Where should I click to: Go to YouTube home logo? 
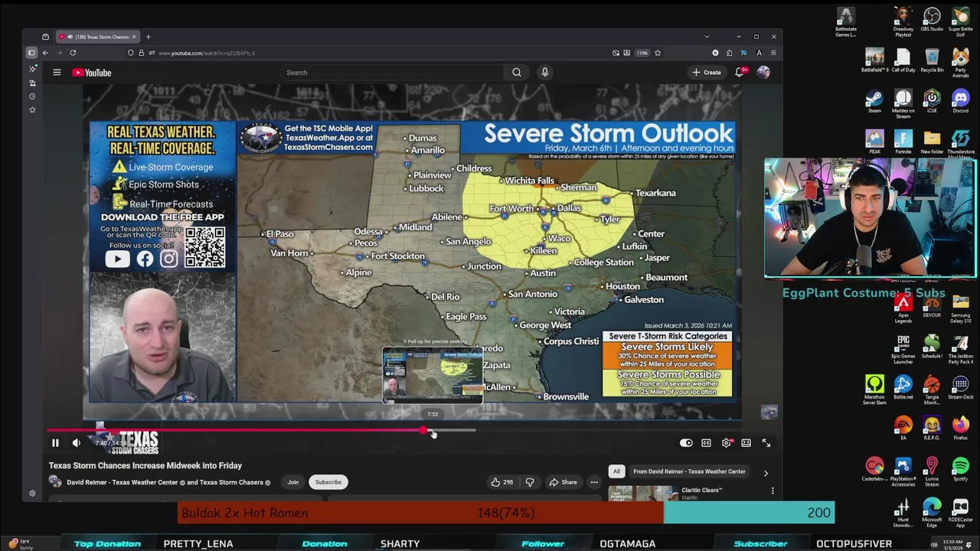tap(92, 73)
